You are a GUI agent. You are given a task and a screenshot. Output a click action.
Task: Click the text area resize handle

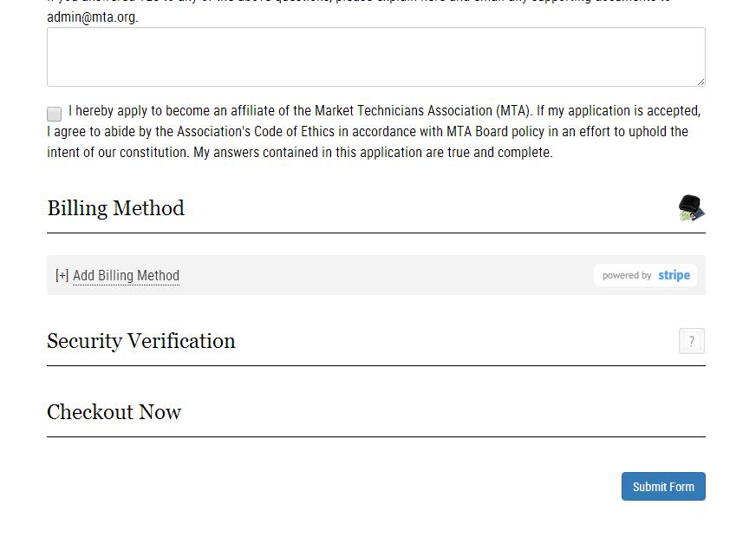700,81
